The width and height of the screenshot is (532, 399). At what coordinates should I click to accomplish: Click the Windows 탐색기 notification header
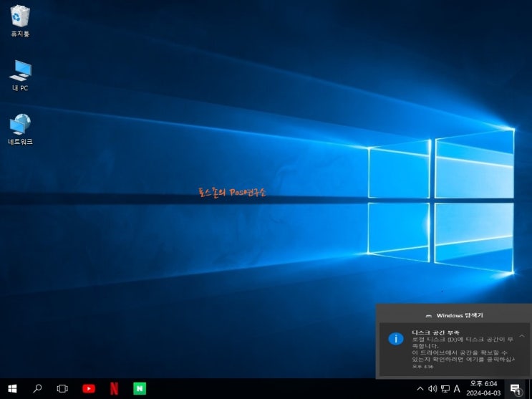click(454, 315)
